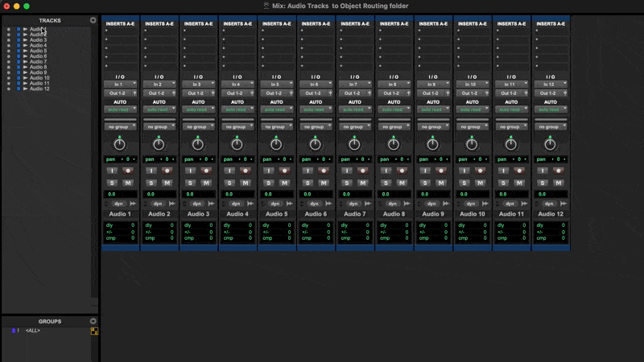Click the record enable button on Audio 1
Screen dimensions: 644x362
[x=127, y=171]
